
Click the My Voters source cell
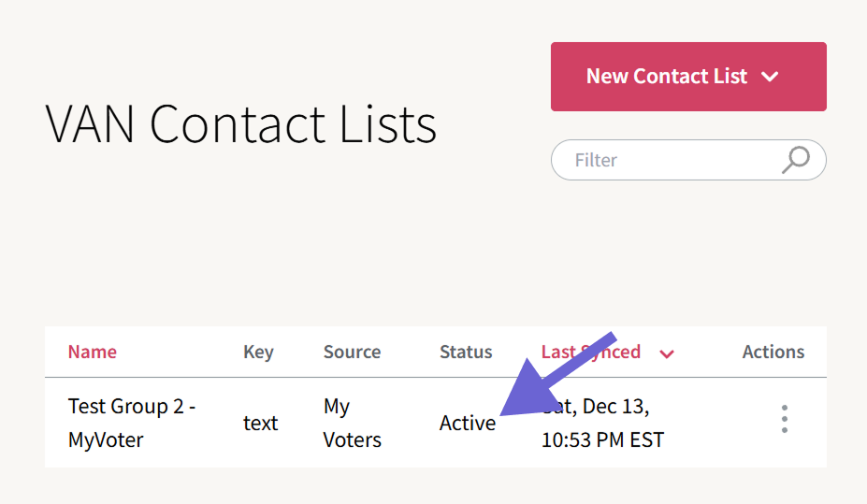coord(352,423)
